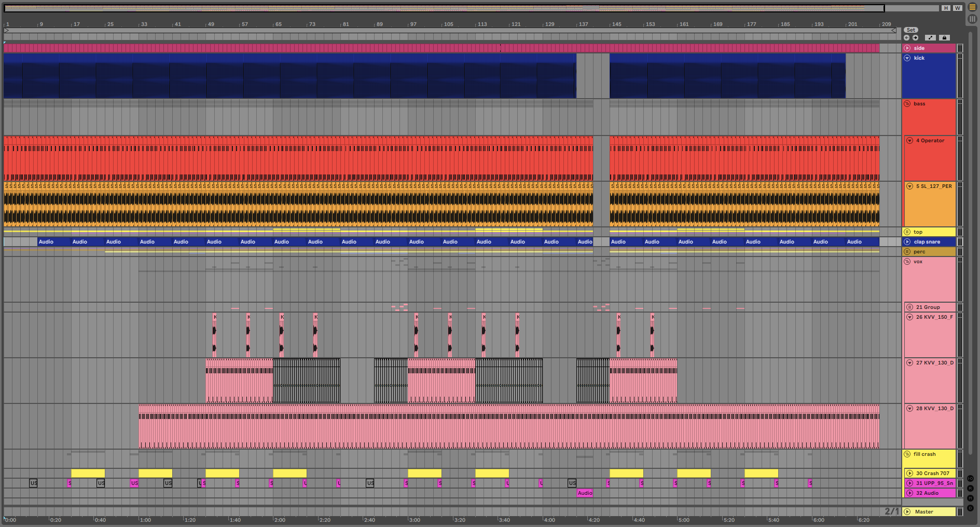The image size is (980, 527).
Task: Unfold the Master track
Action: 907,512
